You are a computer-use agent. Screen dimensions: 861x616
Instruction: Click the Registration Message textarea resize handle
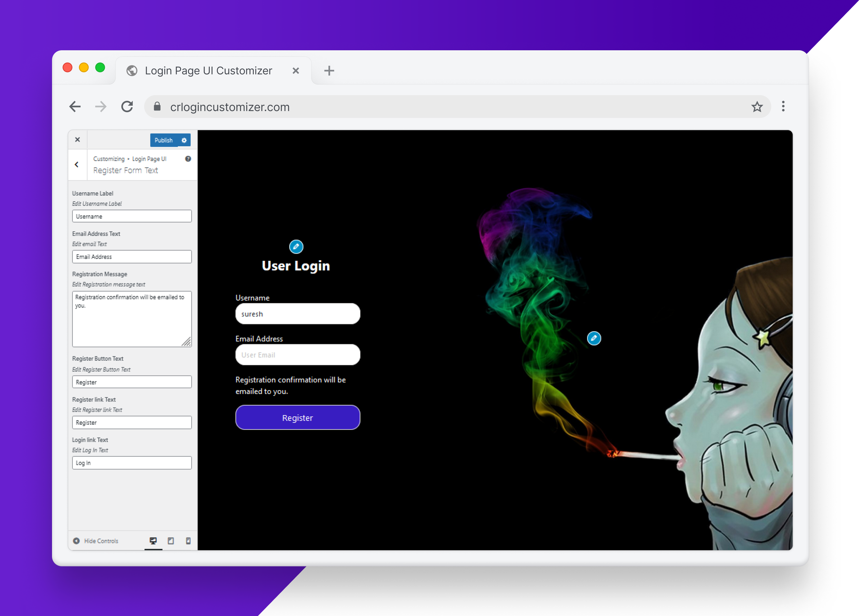click(x=187, y=342)
